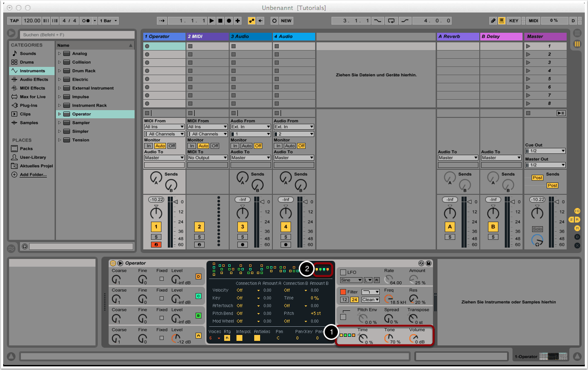The width and height of the screenshot is (588, 370).
Task: Toggle Fixed checkbox for oscillator D
Action: click(161, 279)
